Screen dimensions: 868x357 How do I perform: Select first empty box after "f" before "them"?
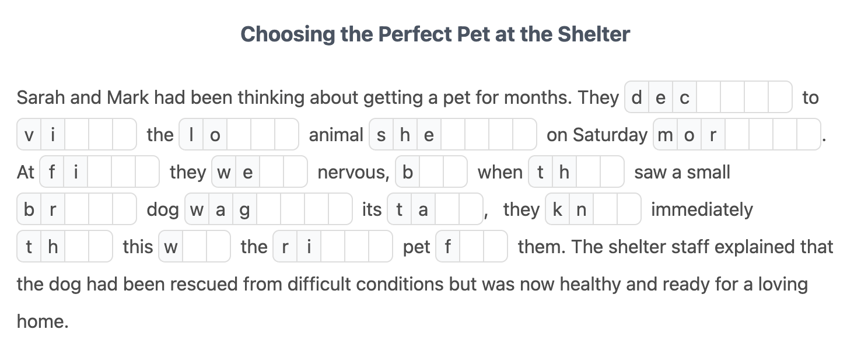coord(471,247)
